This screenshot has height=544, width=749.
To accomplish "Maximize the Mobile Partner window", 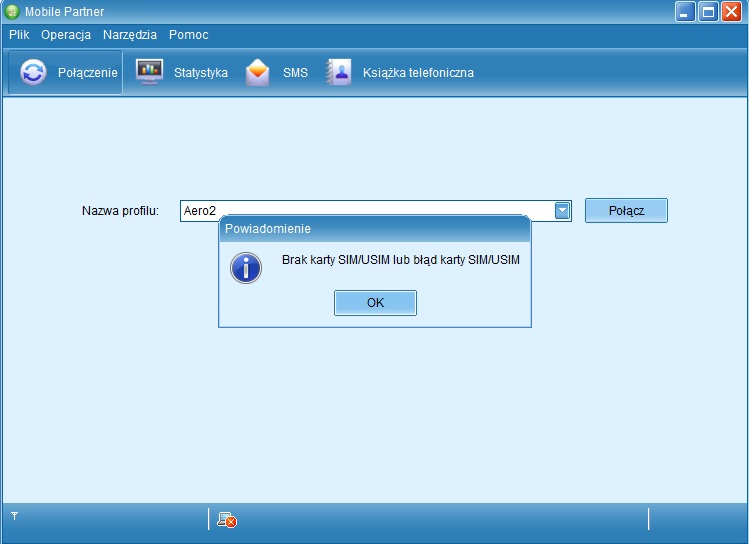I will click(708, 12).
